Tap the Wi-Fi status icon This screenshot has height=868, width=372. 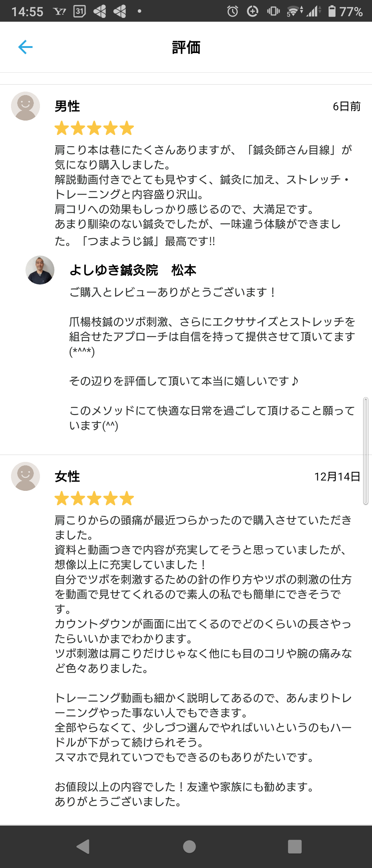coord(293,11)
